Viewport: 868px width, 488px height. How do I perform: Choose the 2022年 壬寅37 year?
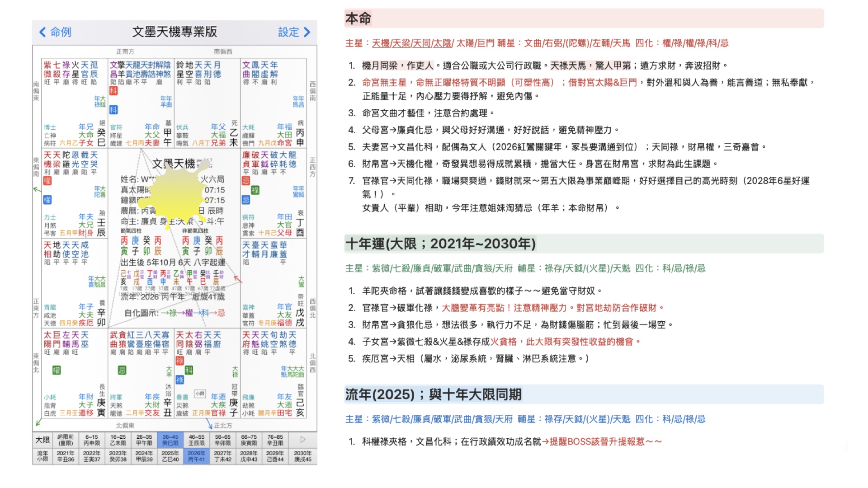point(92,456)
